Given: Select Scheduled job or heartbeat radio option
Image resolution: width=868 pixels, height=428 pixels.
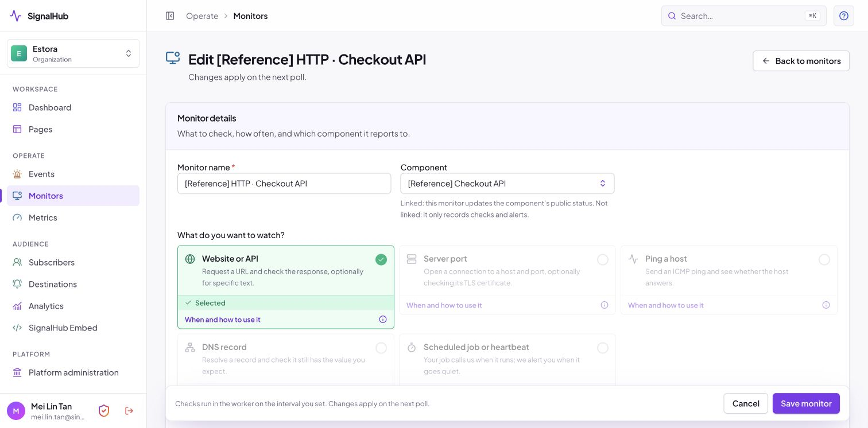Looking at the screenshot, I should [x=603, y=348].
